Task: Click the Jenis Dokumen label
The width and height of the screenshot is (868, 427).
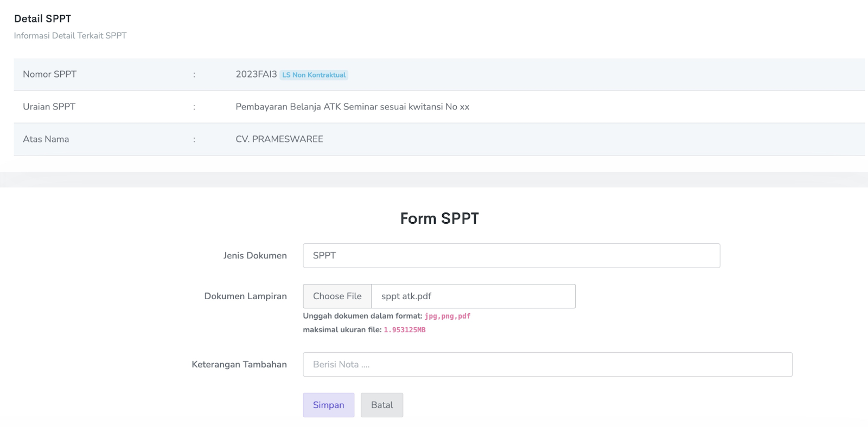Action: point(255,256)
